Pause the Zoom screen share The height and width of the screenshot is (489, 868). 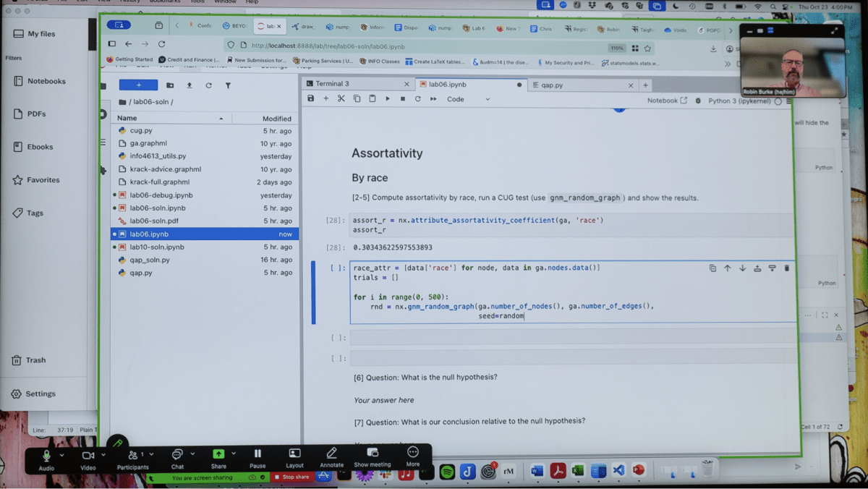258,456
